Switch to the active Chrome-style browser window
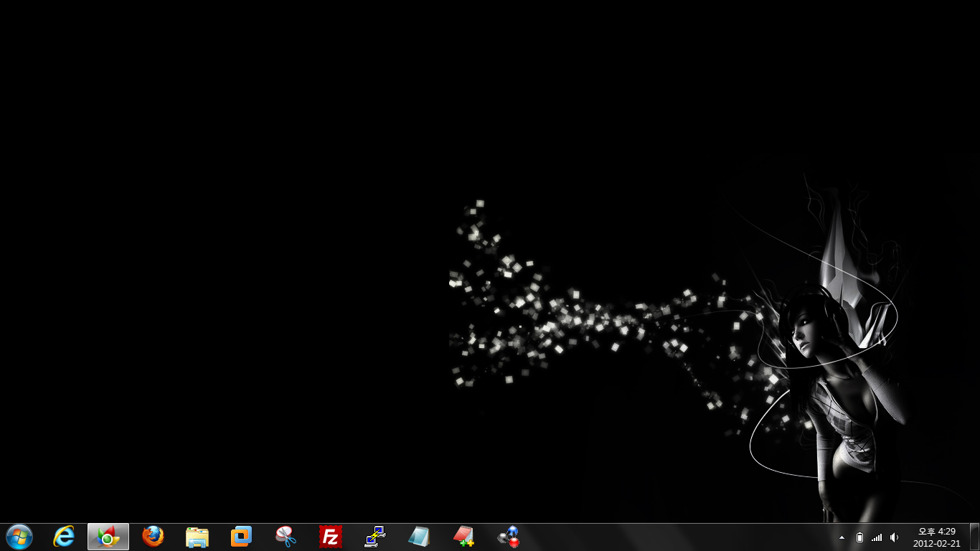The height and width of the screenshot is (551, 980). (108, 537)
